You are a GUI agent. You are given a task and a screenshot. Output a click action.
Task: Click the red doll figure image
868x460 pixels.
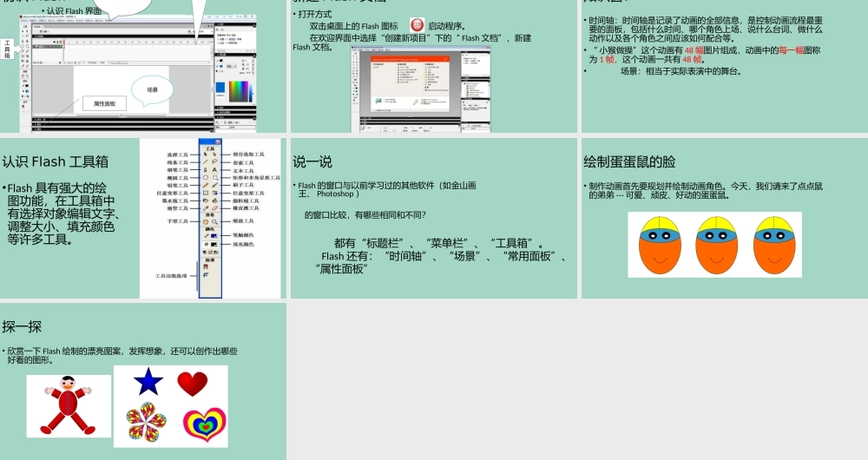click(68, 405)
